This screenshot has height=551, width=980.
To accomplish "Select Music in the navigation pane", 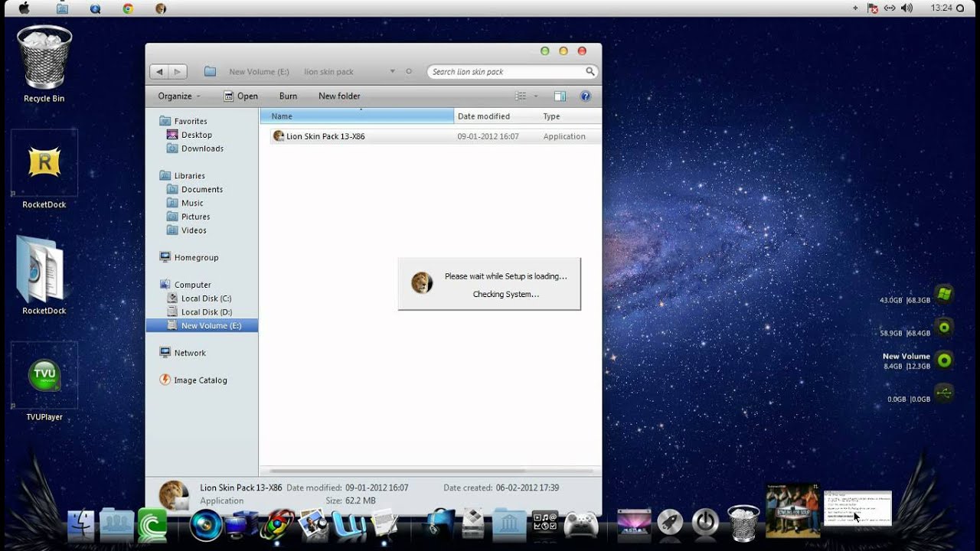I will pyautogui.click(x=191, y=203).
